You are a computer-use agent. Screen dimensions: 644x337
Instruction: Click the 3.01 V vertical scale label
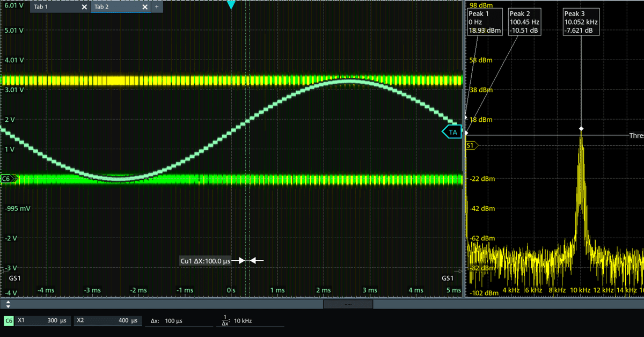pos(14,90)
